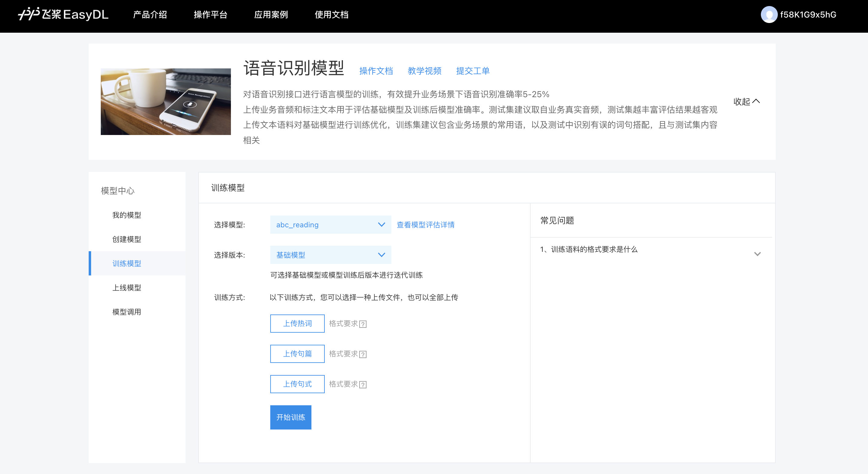This screenshot has width=868, height=474.
Task: Go to 上线模型 in sidebar
Action: (x=127, y=288)
